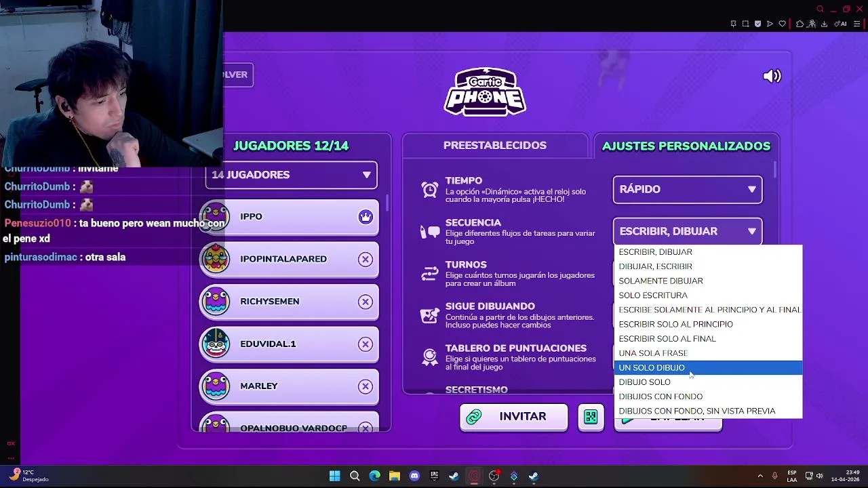Choose ESCRIBE SOLAMENTE AL PRINCIPIO Y AL FINAL
Viewport: 868px width, 488px height.
708,310
